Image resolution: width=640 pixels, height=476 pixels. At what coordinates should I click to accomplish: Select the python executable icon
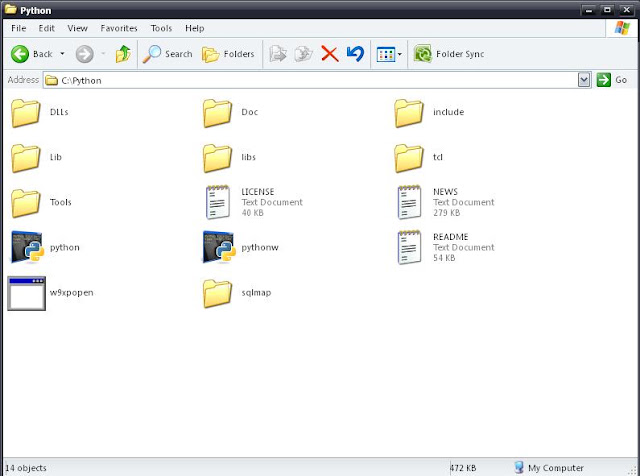coord(27,247)
